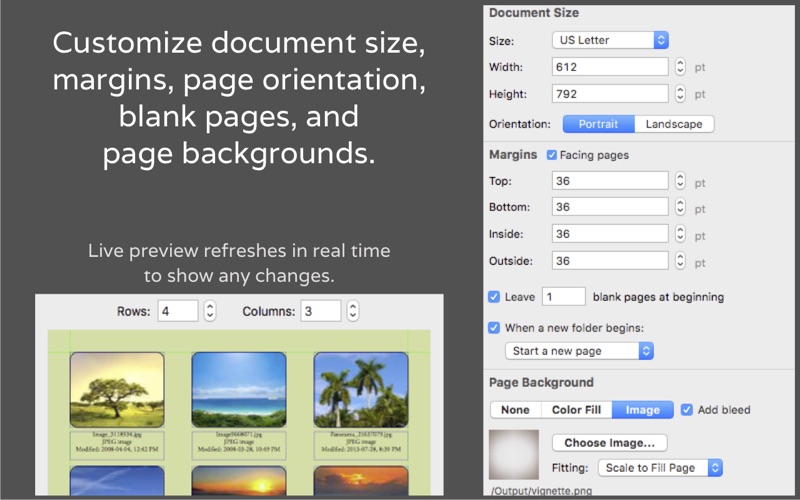Image resolution: width=800 pixels, height=500 pixels.
Task: Select Image page background
Action: pyautogui.click(x=643, y=410)
